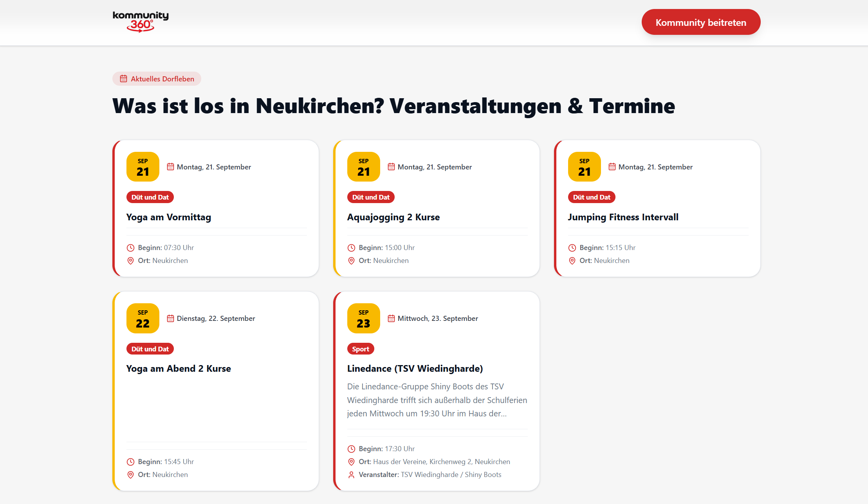Click Düt und Dat tag on Yoga am Vormittag

pyautogui.click(x=150, y=197)
